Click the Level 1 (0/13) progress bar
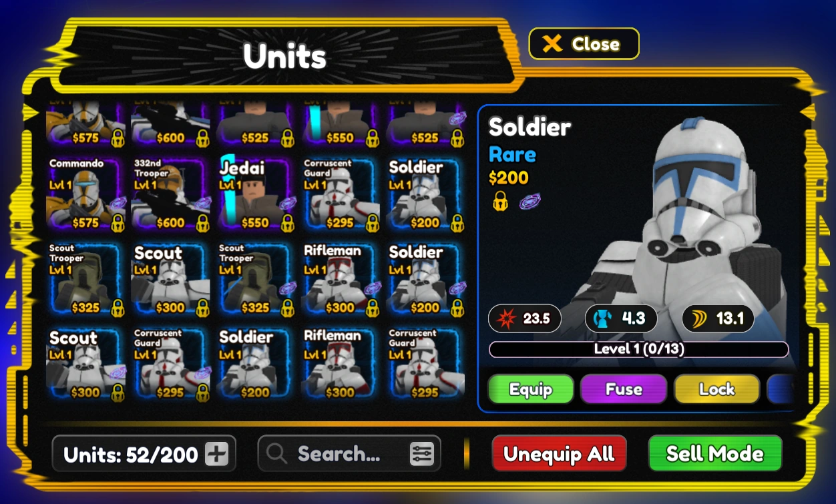The image size is (836, 504). 638,349
